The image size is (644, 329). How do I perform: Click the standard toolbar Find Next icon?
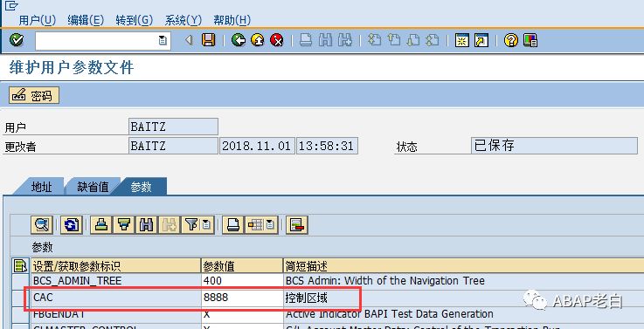pos(345,40)
